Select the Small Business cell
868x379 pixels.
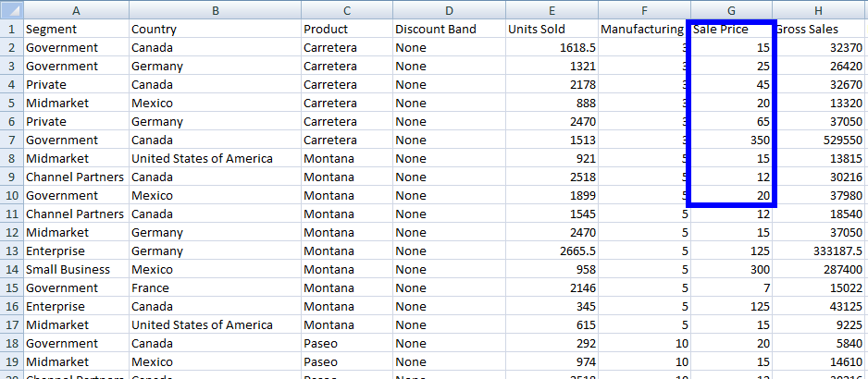click(77, 269)
